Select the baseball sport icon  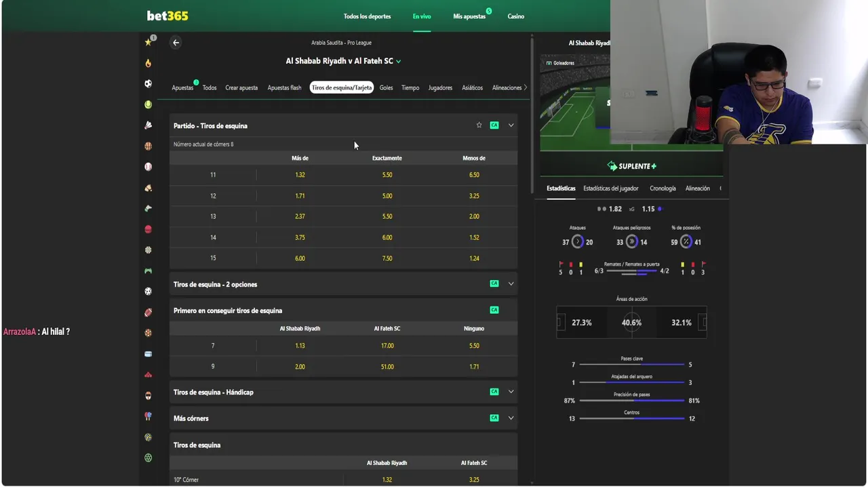coord(148,167)
